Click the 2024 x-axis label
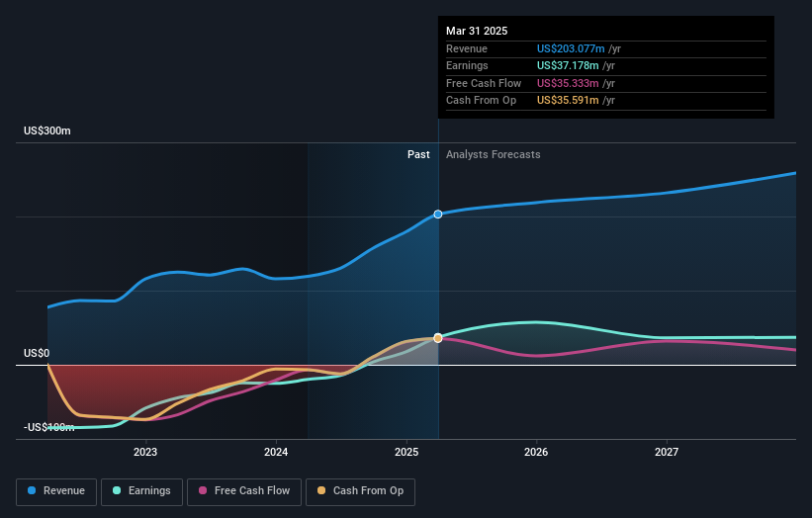812x518 pixels. [276, 452]
